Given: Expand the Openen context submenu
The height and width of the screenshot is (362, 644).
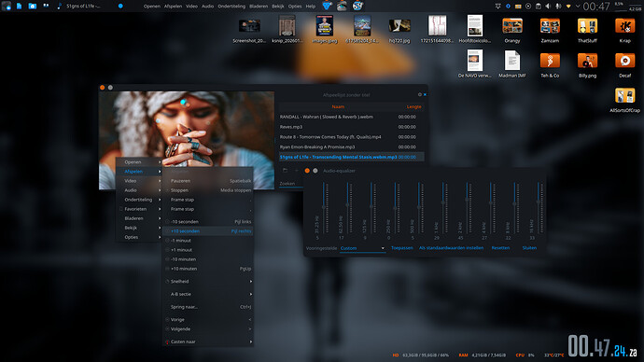Looking at the screenshot, I should click(x=139, y=161).
